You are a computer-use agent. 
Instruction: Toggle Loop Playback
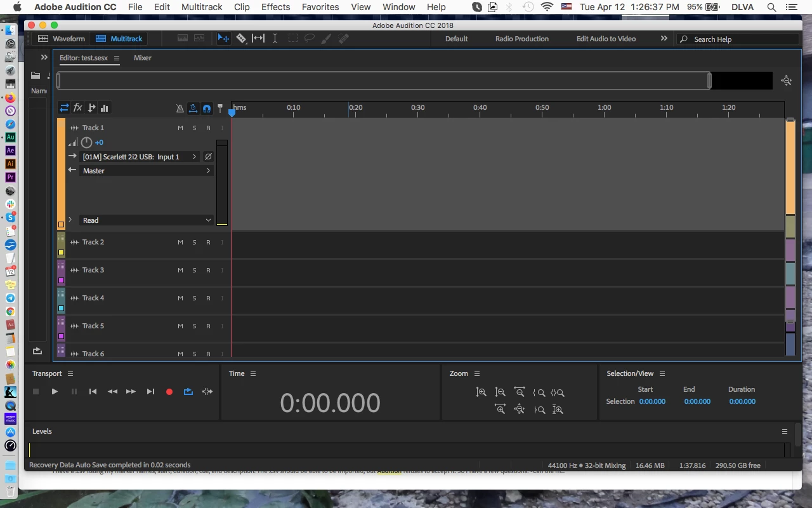[x=188, y=392]
